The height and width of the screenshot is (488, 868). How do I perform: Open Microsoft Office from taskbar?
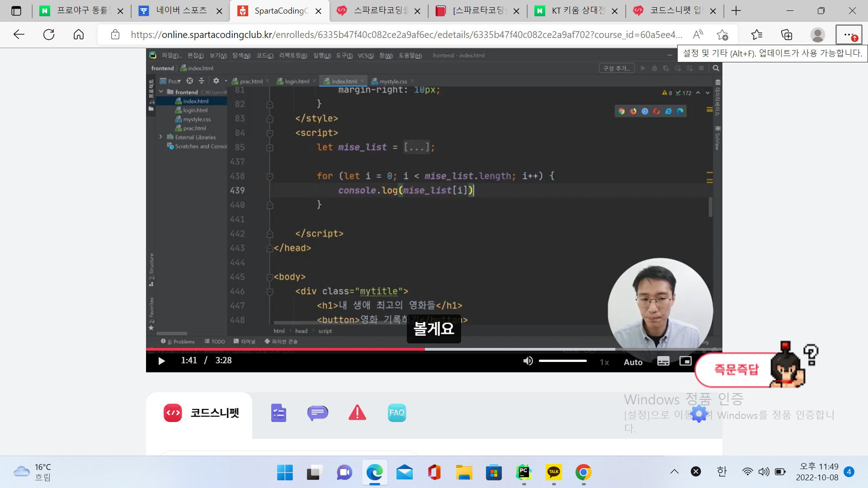pos(434,472)
